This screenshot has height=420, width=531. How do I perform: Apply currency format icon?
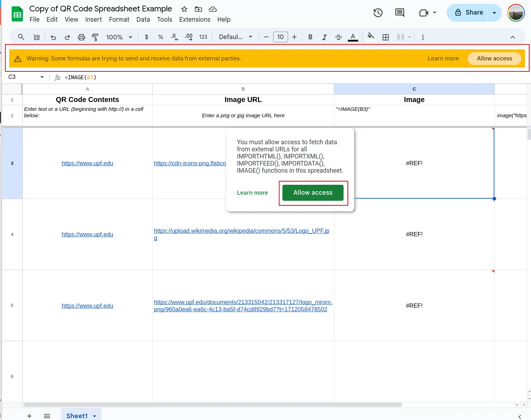(x=146, y=37)
